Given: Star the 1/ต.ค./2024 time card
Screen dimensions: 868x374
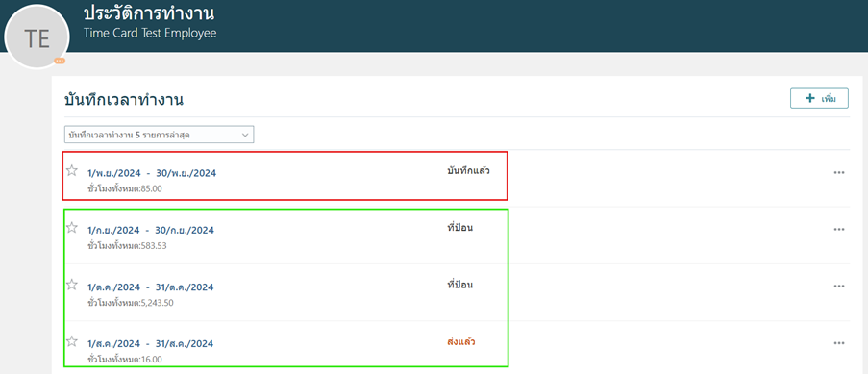Looking at the screenshot, I should pyautogui.click(x=72, y=285).
